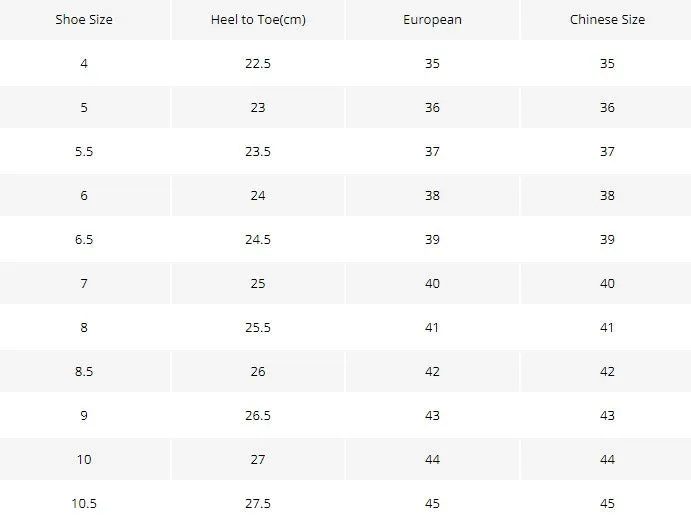Image resolution: width=691 pixels, height=525 pixels.
Task: Select European size 44 cell
Action: coord(432,459)
